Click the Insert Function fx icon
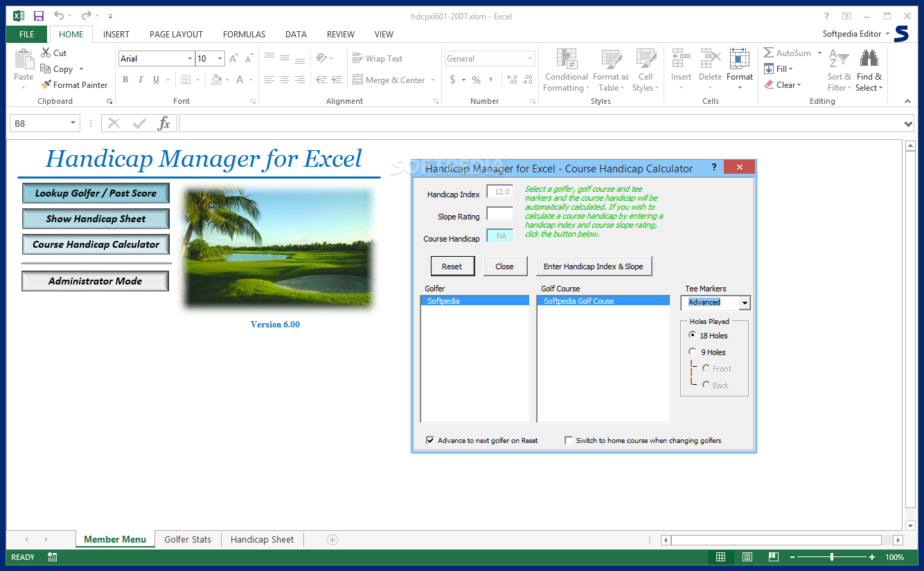 pos(164,124)
